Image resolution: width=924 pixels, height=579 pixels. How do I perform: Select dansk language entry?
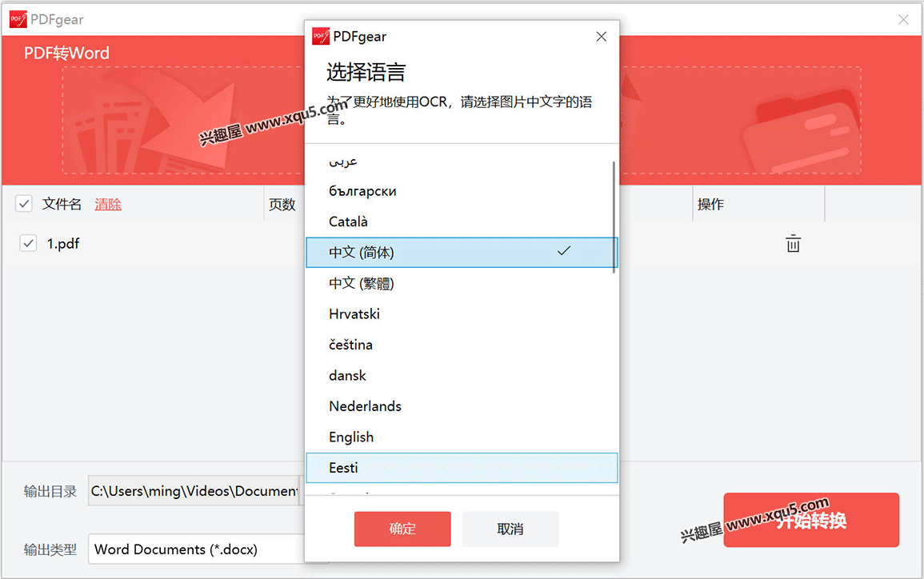point(462,375)
